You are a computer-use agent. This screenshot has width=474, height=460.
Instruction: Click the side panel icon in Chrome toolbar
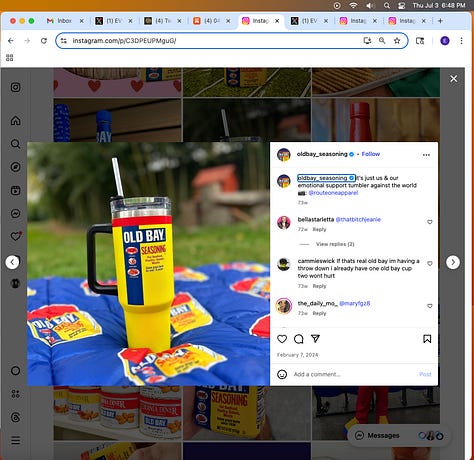[420, 41]
